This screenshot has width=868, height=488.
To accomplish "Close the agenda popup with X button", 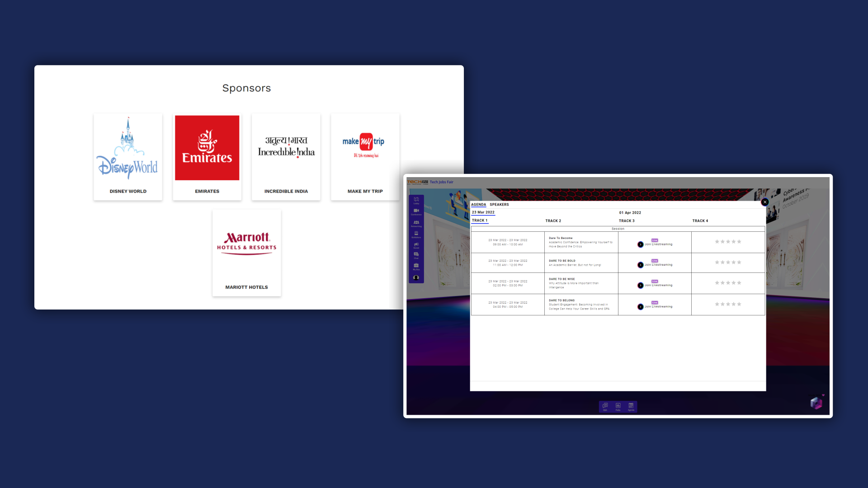I will point(765,202).
